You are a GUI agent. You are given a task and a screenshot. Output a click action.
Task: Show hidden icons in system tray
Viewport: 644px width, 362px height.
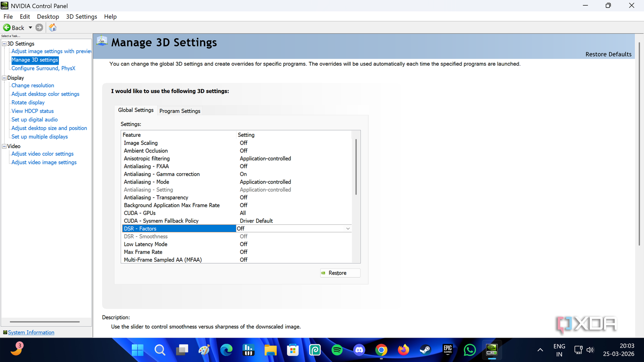pyautogui.click(x=540, y=350)
